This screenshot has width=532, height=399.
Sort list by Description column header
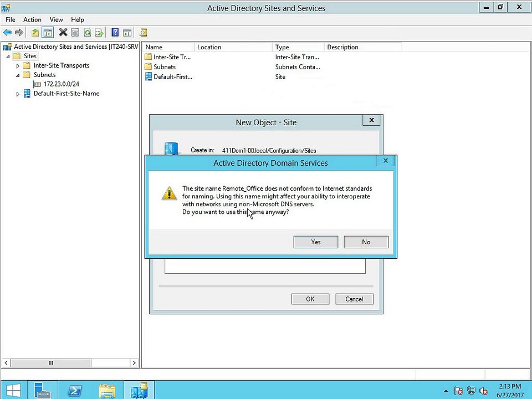click(363, 47)
